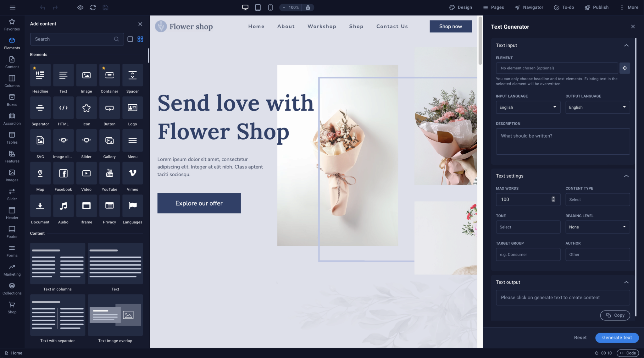Select READING LEVEL dropdown
This screenshot has height=358, width=644.
coord(598,227)
